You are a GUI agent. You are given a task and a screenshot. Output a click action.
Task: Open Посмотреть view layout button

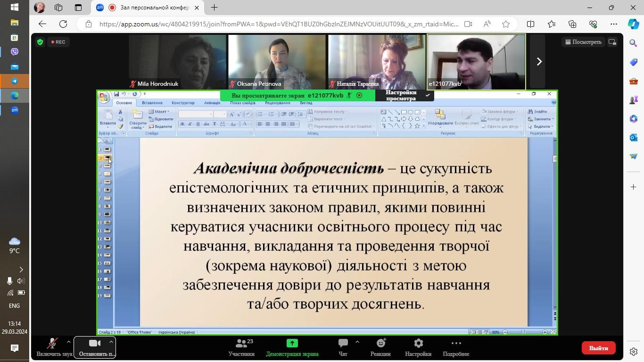click(583, 42)
